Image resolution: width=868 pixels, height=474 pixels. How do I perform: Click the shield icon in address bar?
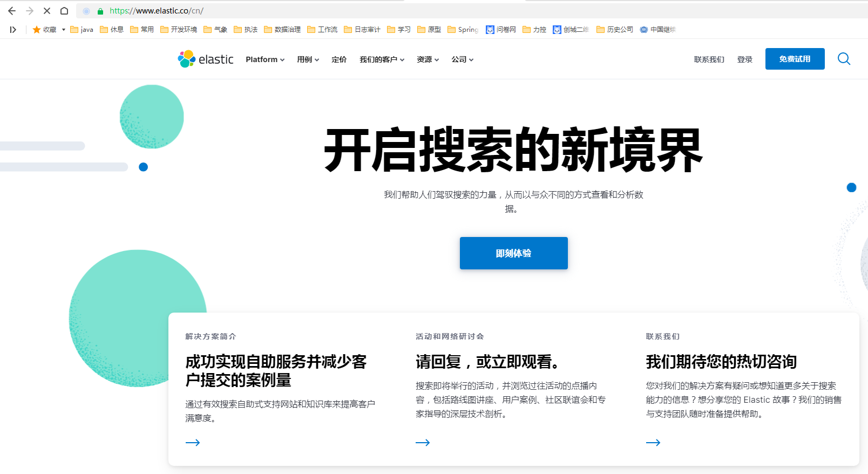tap(86, 11)
